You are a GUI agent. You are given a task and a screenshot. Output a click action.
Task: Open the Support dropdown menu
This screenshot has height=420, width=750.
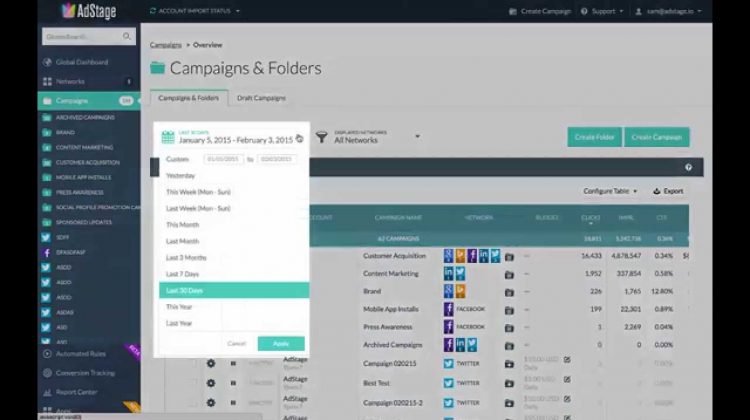(602, 11)
